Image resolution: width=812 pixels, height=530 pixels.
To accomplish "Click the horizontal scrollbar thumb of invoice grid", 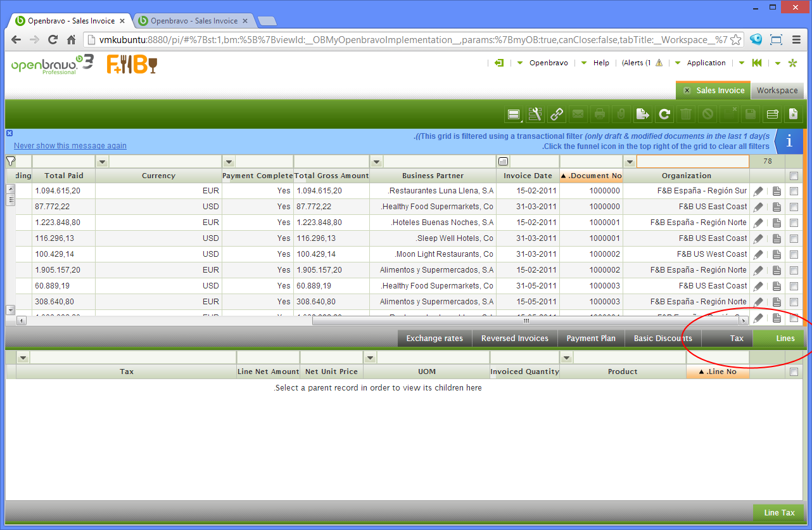I will pyautogui.click(x=526, y=321).
